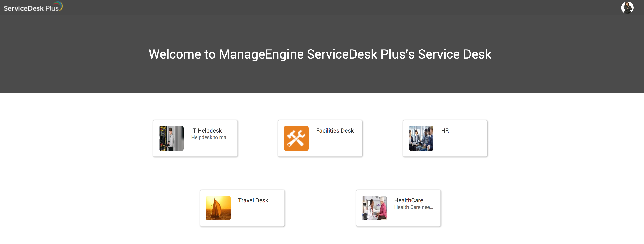Open the IT Helpdesk title link
Screen dimensions: 644x244
click(x=206, y=130)
